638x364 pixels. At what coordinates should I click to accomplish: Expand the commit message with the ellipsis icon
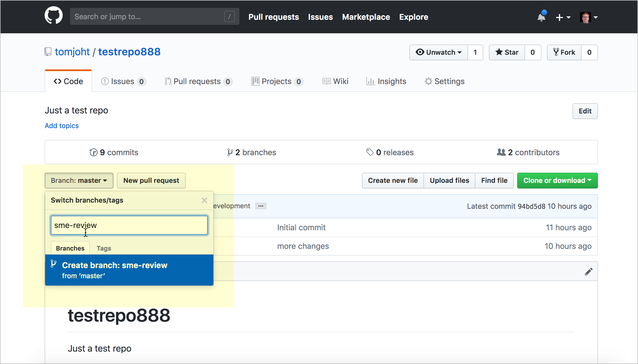[261, 206]
